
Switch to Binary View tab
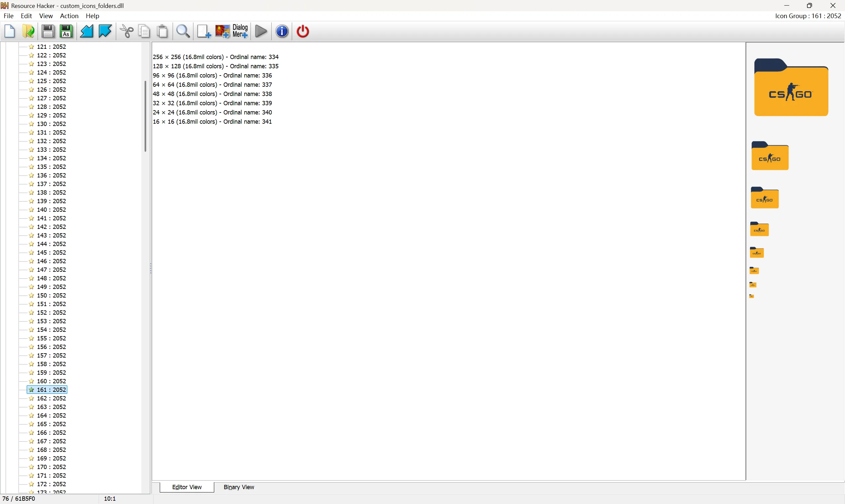[x=239, y=487]
